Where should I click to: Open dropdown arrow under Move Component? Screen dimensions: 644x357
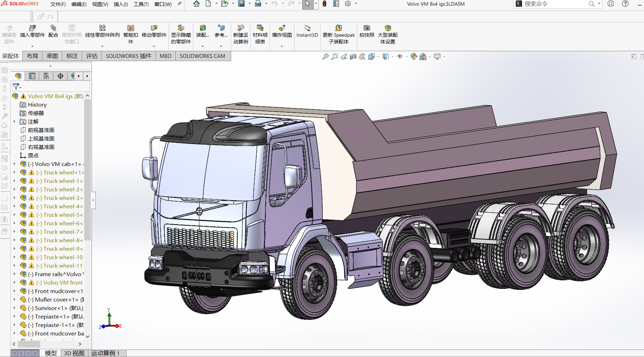154,46
